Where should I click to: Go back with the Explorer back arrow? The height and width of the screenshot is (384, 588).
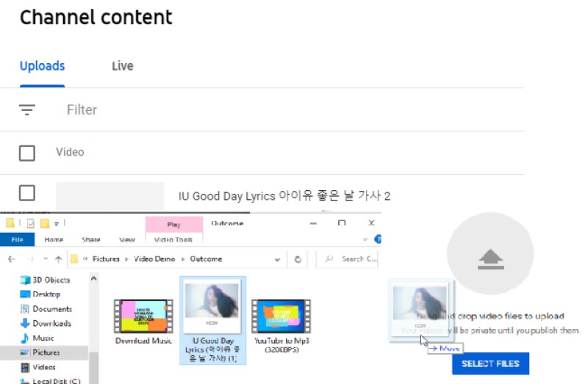[12, 259]
